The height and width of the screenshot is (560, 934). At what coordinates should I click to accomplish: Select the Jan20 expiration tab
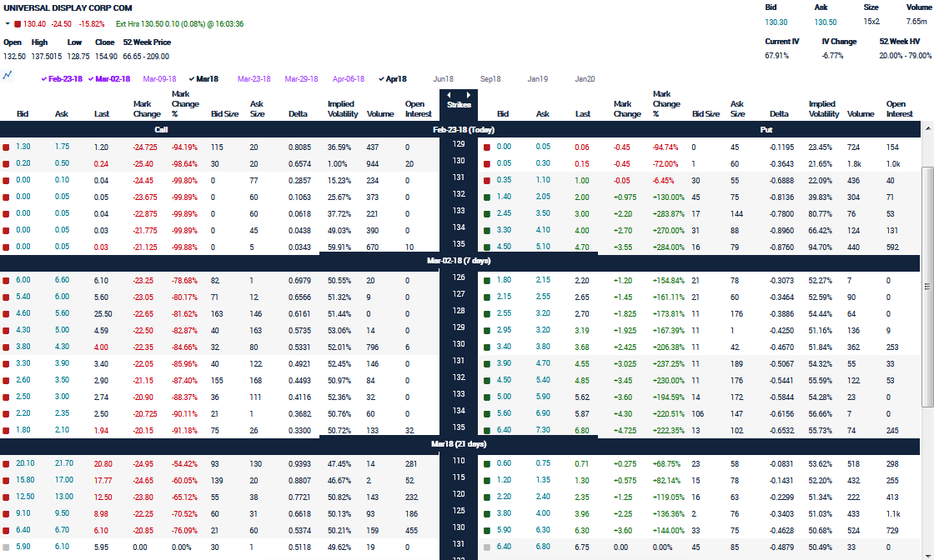click(585, 79)
